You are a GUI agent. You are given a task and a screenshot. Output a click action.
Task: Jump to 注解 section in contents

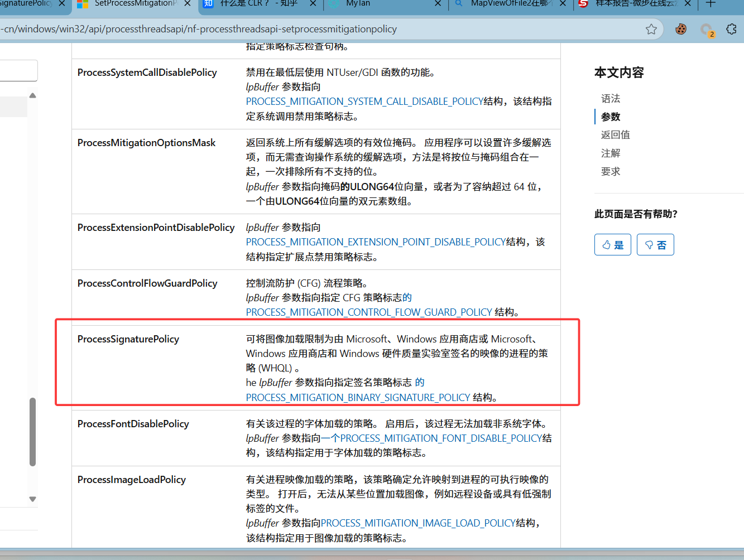[611, 153]
